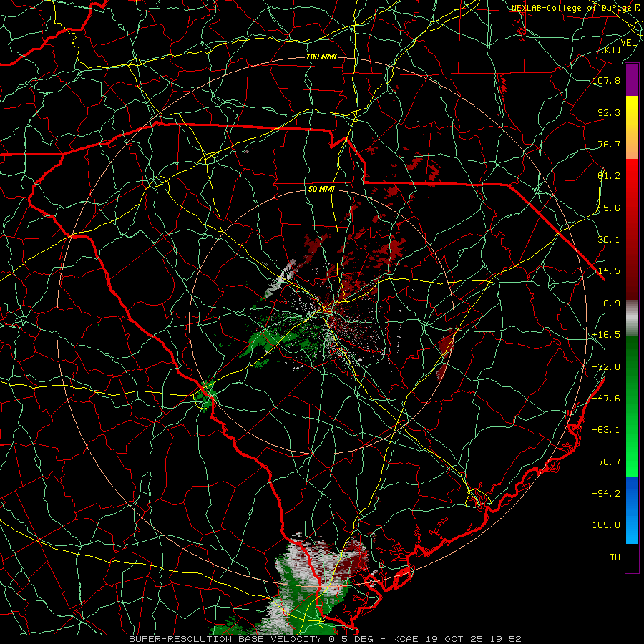
Task: Pick the black TH segment of the color bar
Action: [632, 558]
